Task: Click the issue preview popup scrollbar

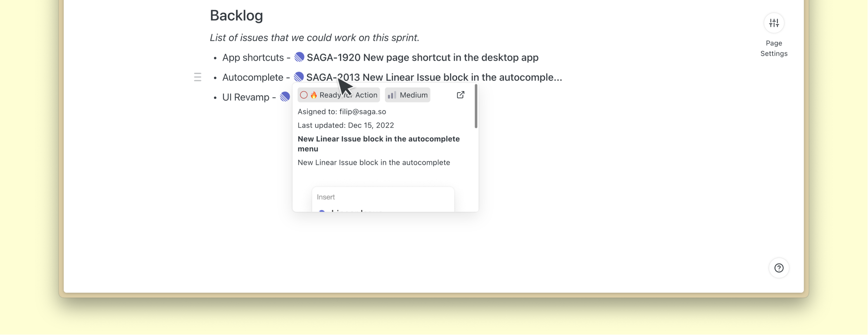Action: click(x=476, y=107)
